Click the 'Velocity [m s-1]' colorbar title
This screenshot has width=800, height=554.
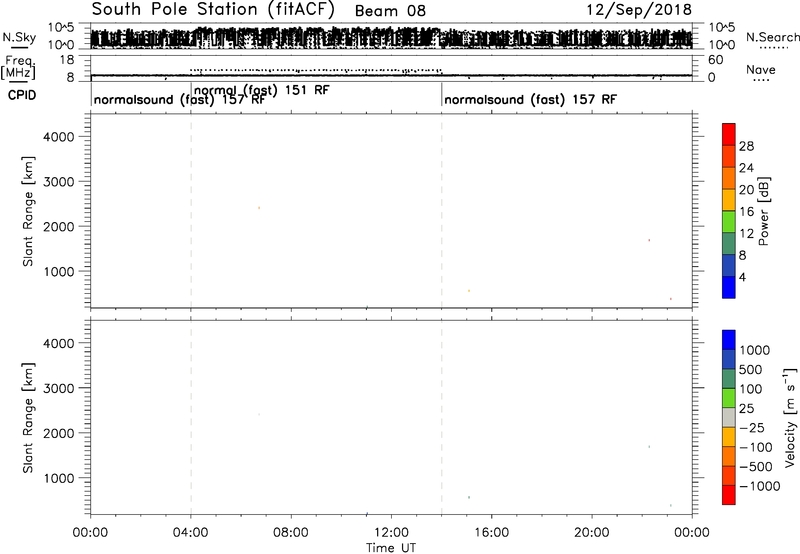[x=790, y=417]
